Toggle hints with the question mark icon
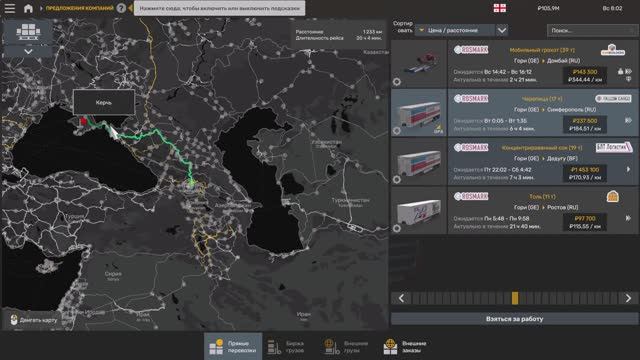640x360 pixels. point(121,8)
